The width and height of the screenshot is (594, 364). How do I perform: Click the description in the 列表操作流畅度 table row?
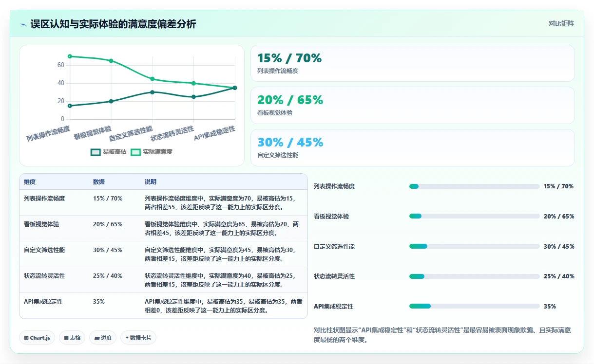[x=220, y=202]
